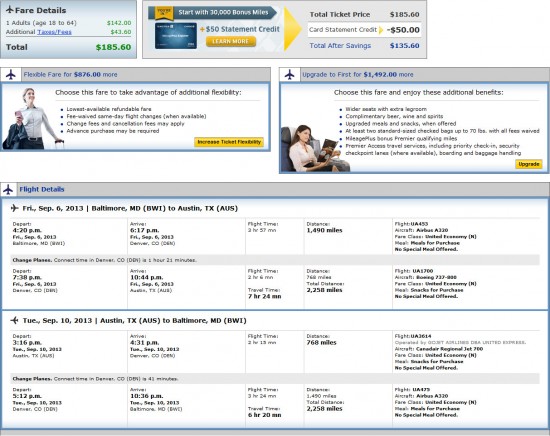Click the Complimentary beer, wine and spirits bullet
This screenshot has width=550, height=436.
pyautogui.click(x=394, y=116)
